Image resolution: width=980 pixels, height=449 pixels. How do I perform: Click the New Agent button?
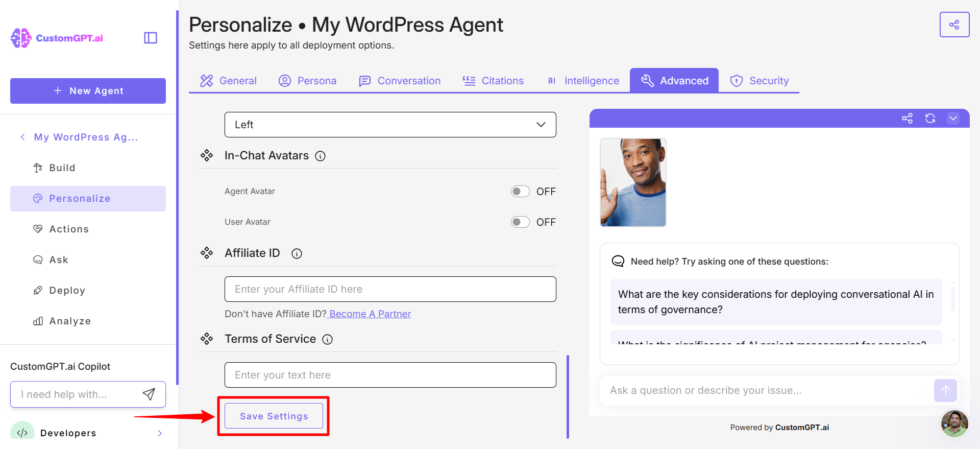pyautogui.click(x=88, y=91)
